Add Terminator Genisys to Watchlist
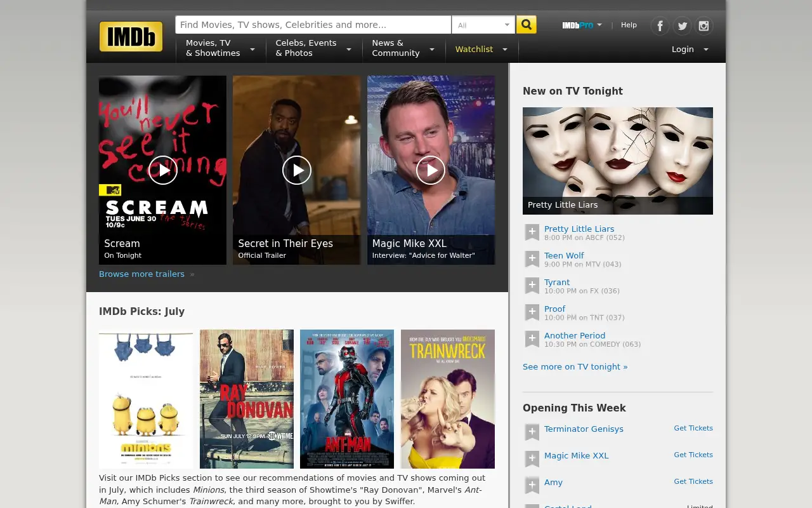This screenshot has height=508, width=812. [x=532, y=432]
